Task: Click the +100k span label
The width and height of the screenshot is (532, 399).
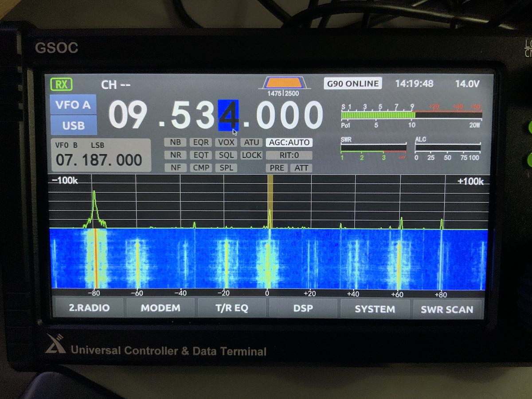Action: [470, 181]
